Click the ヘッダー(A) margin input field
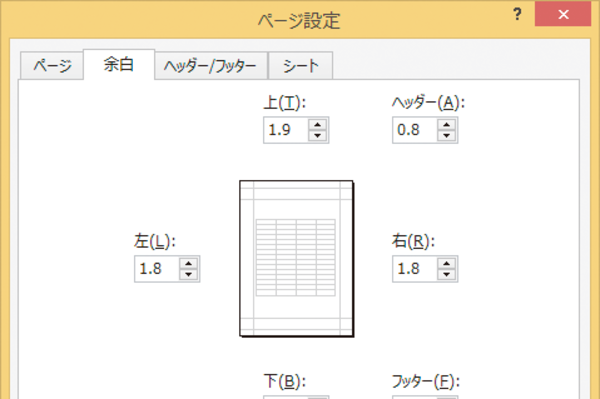This screenshot has height=399, width=600. point(414,130)
